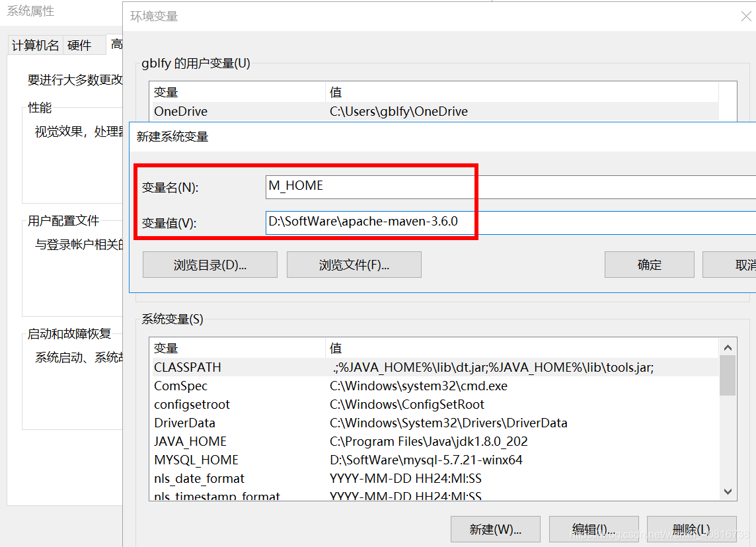Click the 值 column header in user variables
The width and height of the screenshot is (756, 547).
click(x=522, y=92)
